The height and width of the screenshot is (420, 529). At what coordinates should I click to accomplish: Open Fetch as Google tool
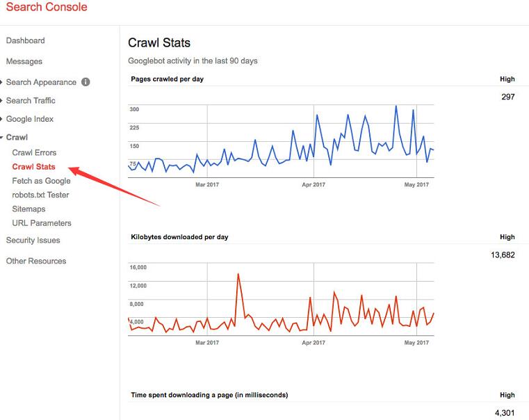41,181
